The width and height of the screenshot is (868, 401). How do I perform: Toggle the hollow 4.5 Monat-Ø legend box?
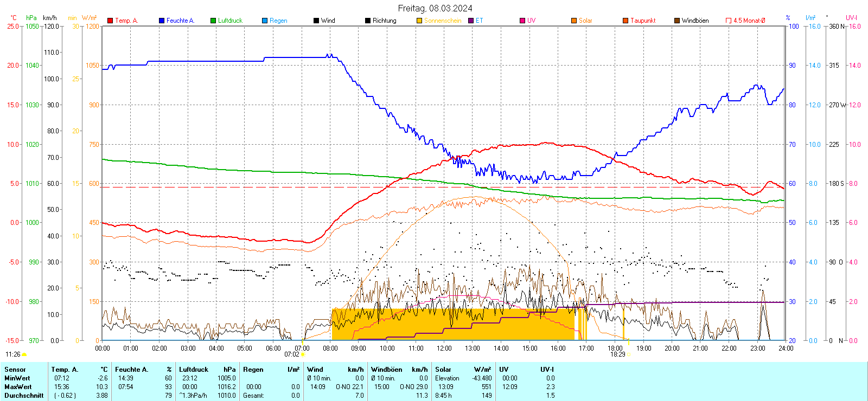pos(729,21)
